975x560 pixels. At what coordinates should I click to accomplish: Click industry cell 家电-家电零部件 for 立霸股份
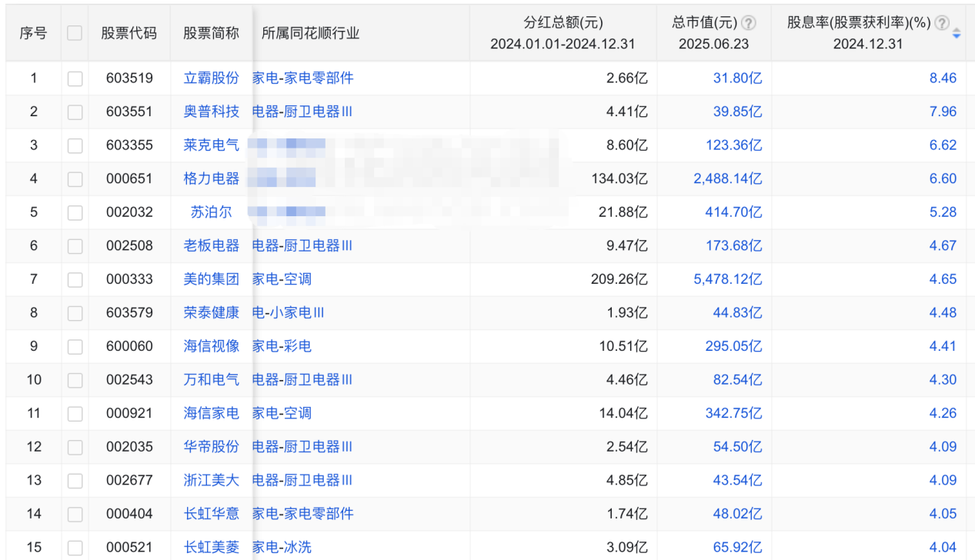pyautogui.click(x=303, y=78)
